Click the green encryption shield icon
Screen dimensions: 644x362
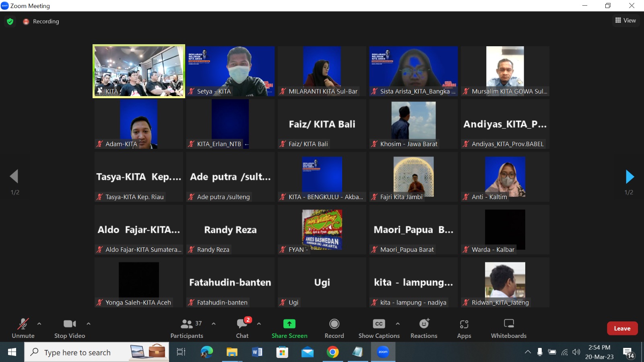click(10, 21)
